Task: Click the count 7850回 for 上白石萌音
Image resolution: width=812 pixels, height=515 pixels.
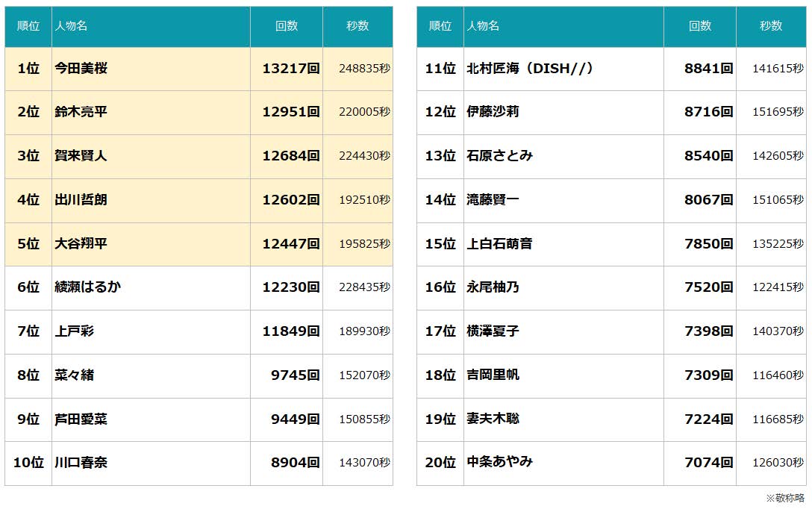Action: point(708,244)
